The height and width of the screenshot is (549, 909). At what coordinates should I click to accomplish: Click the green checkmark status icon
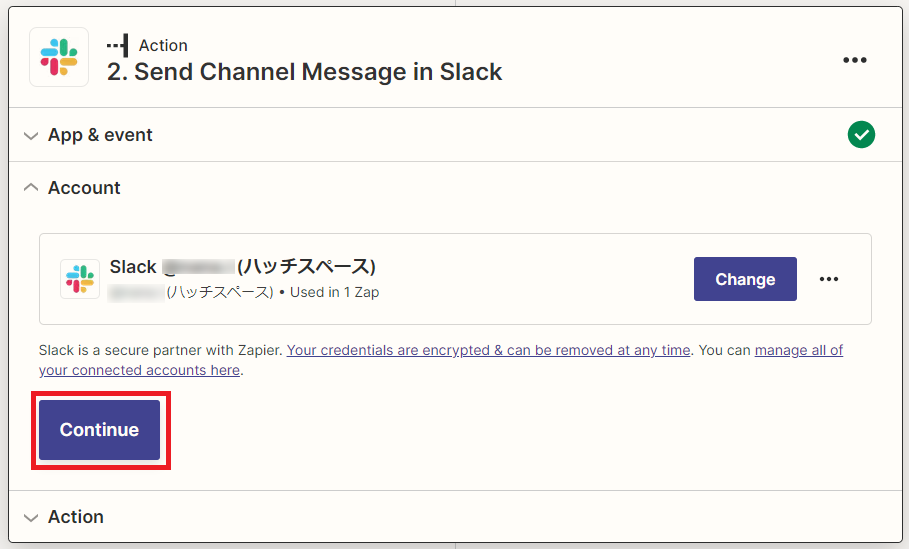coord(861,134)
